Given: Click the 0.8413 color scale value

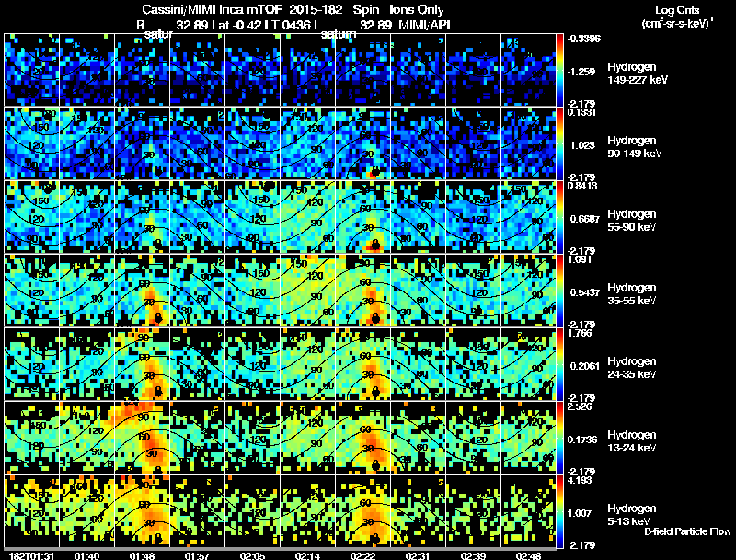Looking at the screenshot, I should [x=582, y=186].
